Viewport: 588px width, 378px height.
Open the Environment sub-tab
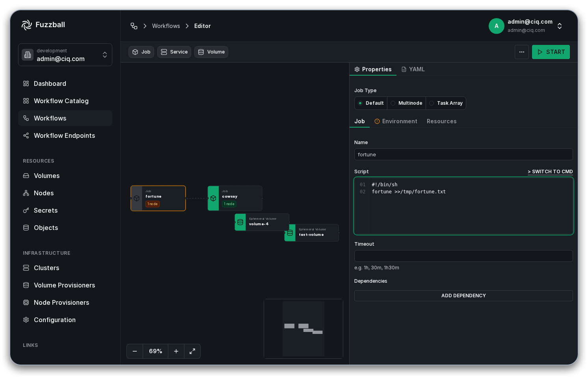pos(396,121)
